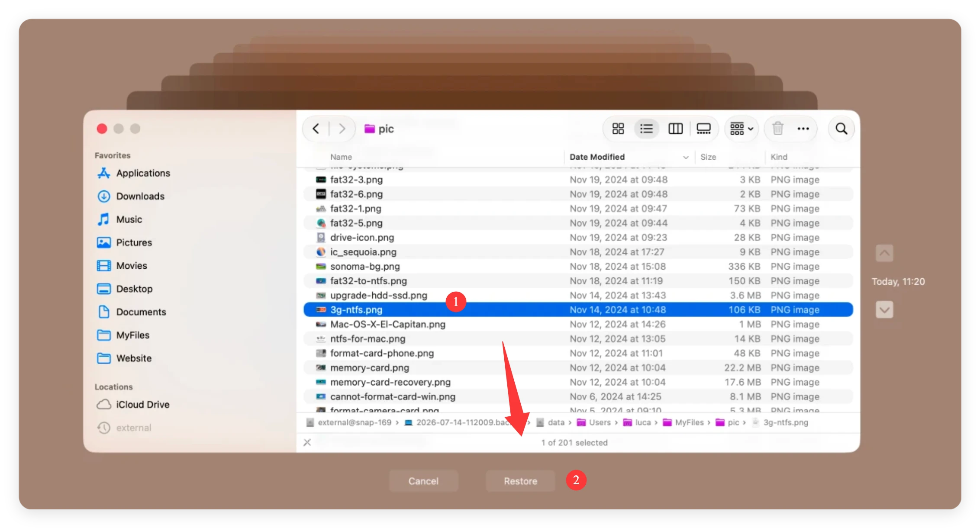Switch to list view

646,129
